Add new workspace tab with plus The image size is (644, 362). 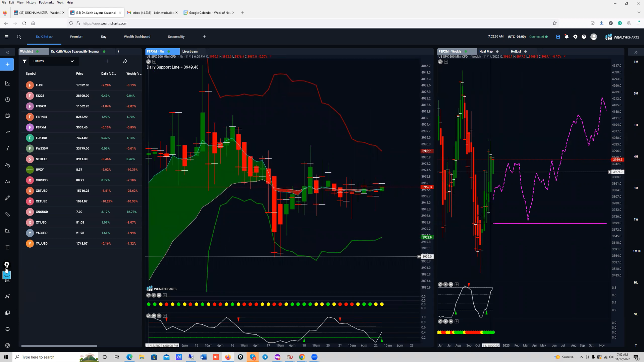(x=204, y=37)
